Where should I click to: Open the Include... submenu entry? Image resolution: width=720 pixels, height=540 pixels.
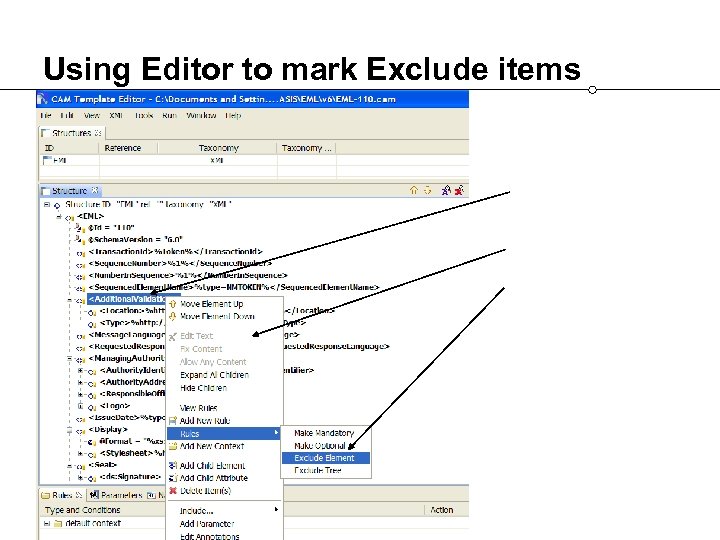tap(224, 511)
